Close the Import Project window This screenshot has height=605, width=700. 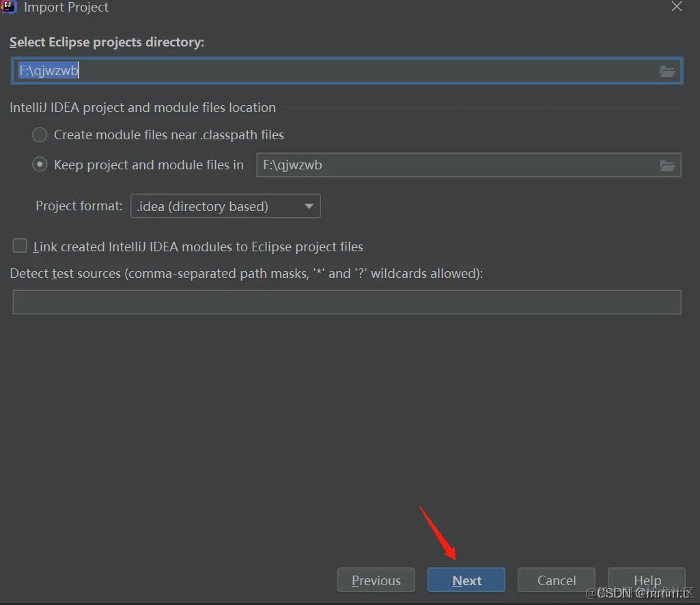point(677,6)
